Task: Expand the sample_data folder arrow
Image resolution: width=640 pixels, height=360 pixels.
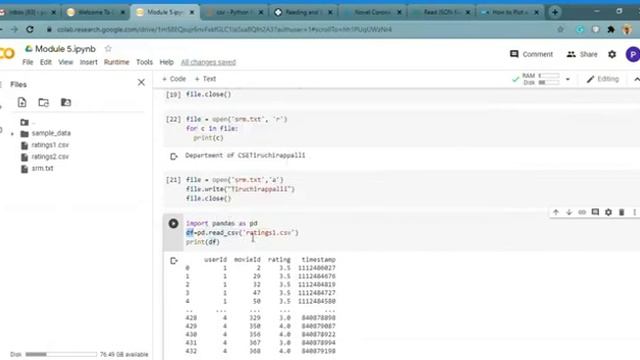Action: pyautogui.click(x=12, y=134)
